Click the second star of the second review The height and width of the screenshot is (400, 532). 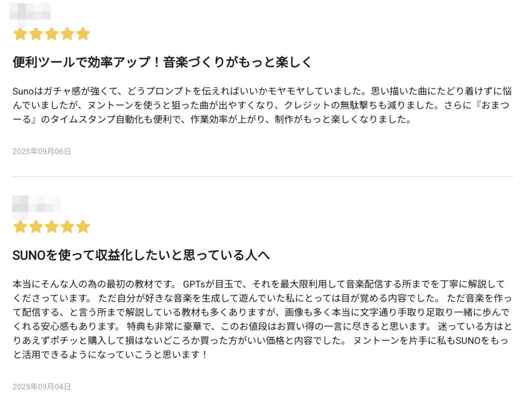36,226
